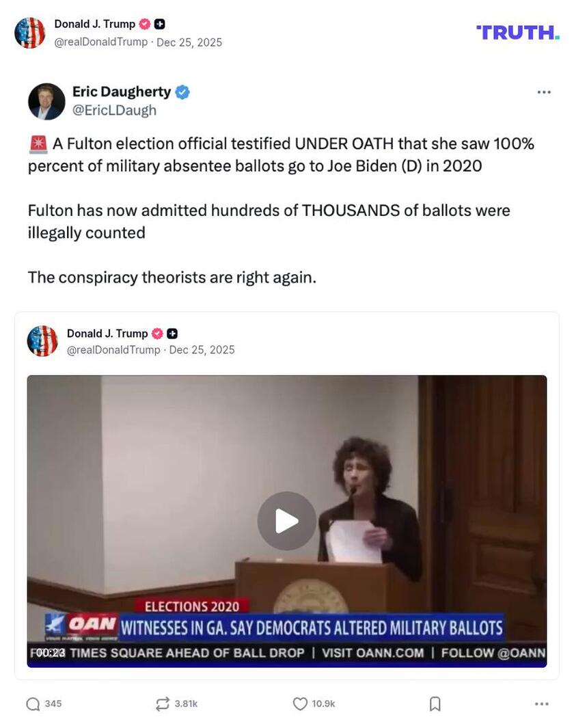The height and width of the screenshot is (728, 574).
Task: Click the Eric Daugherty name
Action: pyautogui.click(x=122, y=92)
